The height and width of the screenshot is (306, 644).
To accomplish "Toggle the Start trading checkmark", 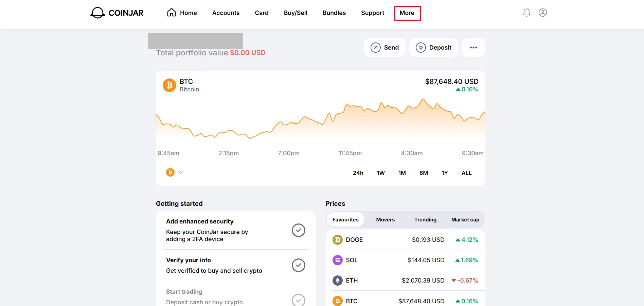I will pyautogui.click(x=299, y=300).
